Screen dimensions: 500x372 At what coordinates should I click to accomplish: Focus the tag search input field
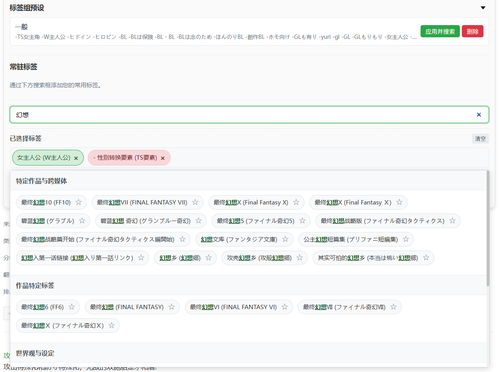point(249,115)
